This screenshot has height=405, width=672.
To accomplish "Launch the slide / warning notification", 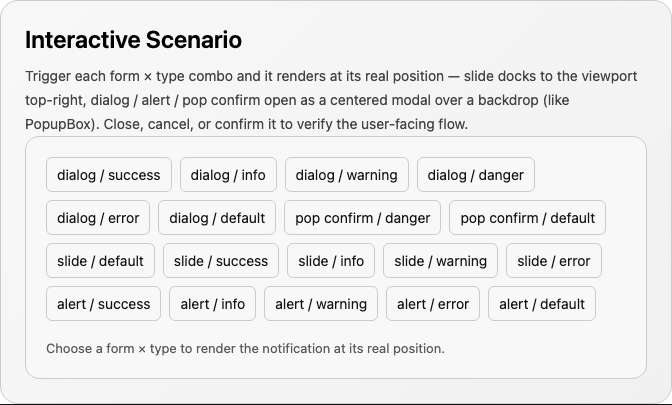I will tap(441, 261).
